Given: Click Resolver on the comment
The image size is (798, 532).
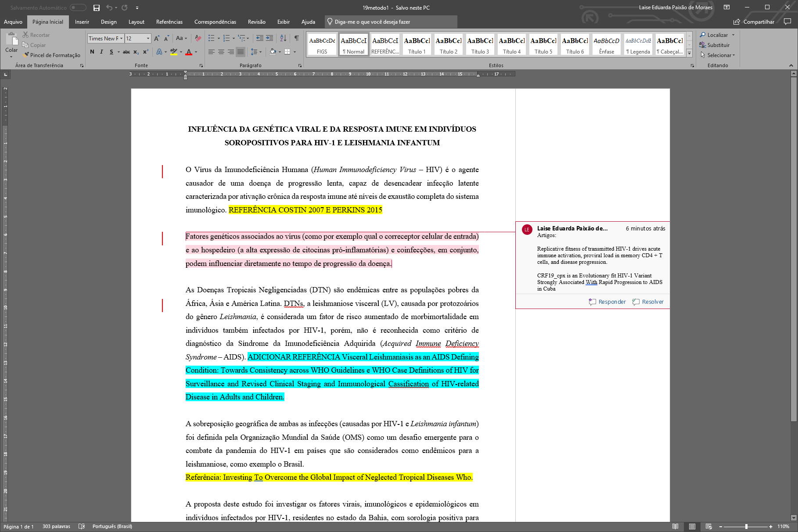Looking at the screenshot, I should pos(648,302).
